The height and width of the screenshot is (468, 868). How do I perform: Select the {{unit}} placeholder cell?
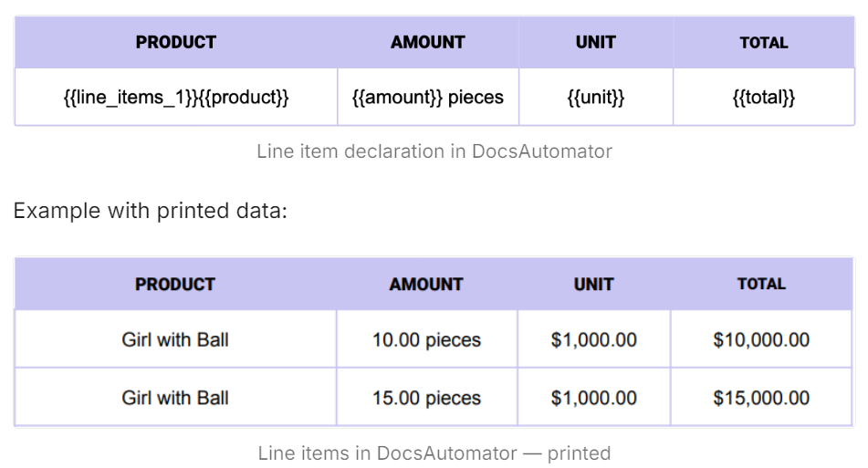596,98
